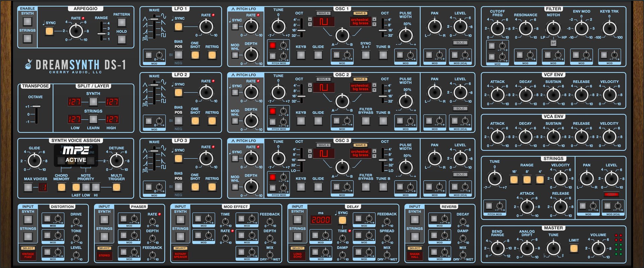Toggle the Chord Memory button

[x=61, y=187]
